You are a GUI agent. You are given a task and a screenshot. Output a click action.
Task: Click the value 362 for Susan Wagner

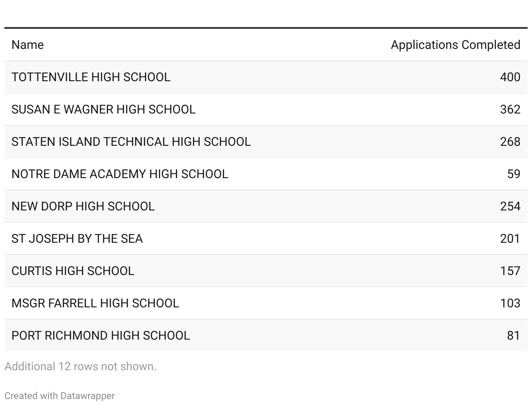510,110
